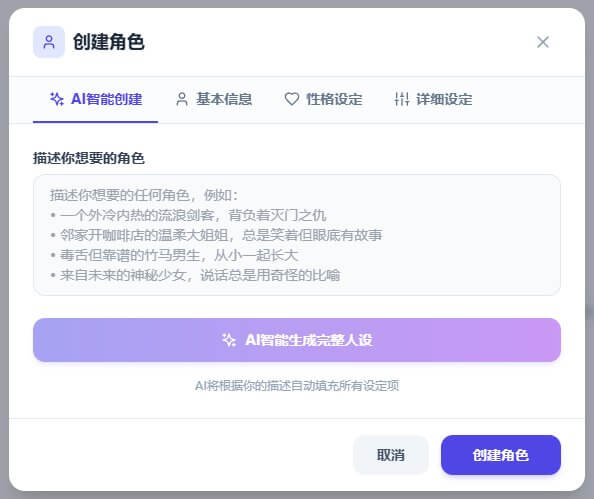Viewport: 594px width, 499px height.
Task: Click the 描述你想要的角色 field label
Action: coord(89,158)
